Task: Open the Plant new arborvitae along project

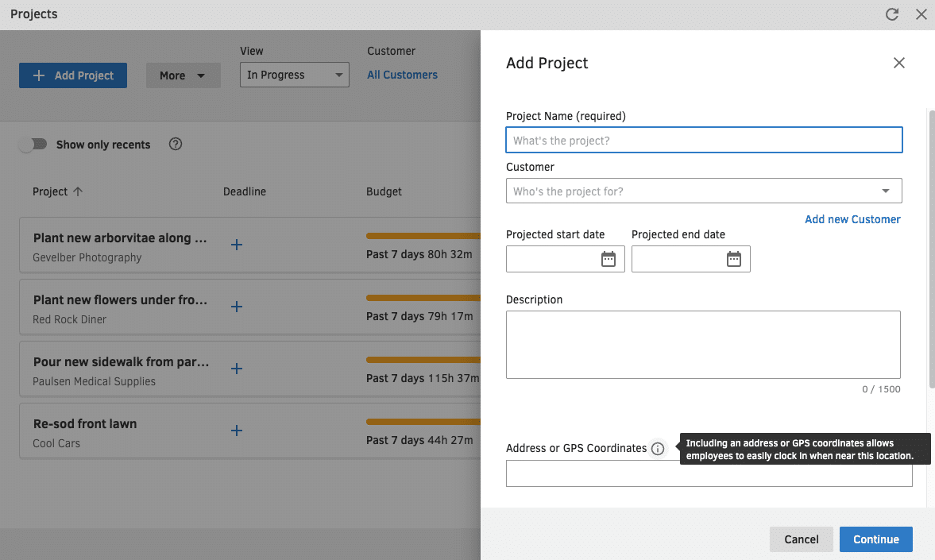Action: pos(120,238)
